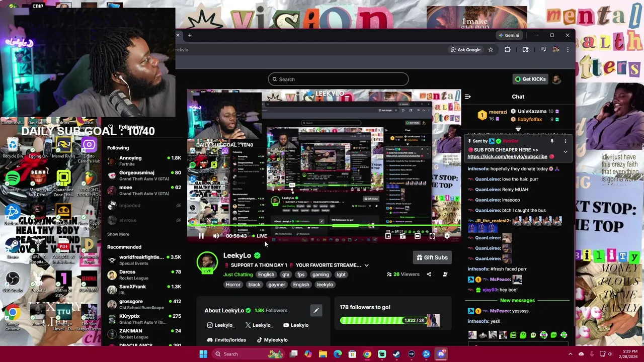This screenshot has height=362, width=644.
Task: Enter fullscreen in the video player
Action: pos(432,236)
